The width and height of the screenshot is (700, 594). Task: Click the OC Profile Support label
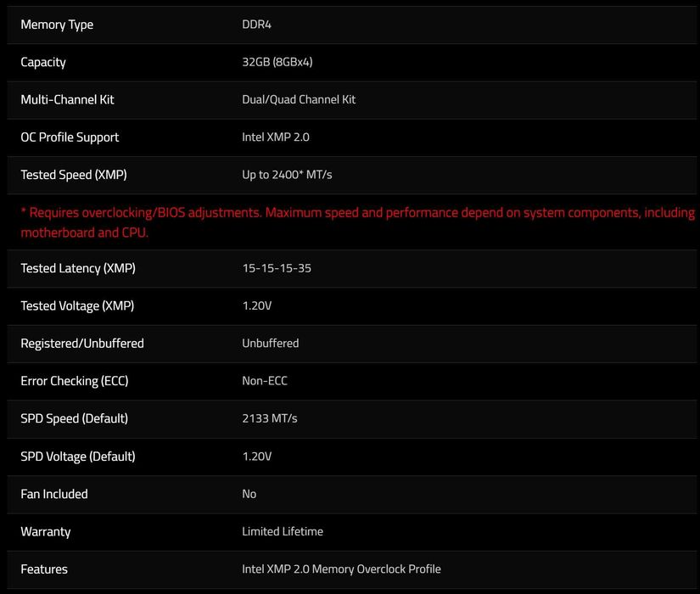pyautogui.click(x=70, y=137)
